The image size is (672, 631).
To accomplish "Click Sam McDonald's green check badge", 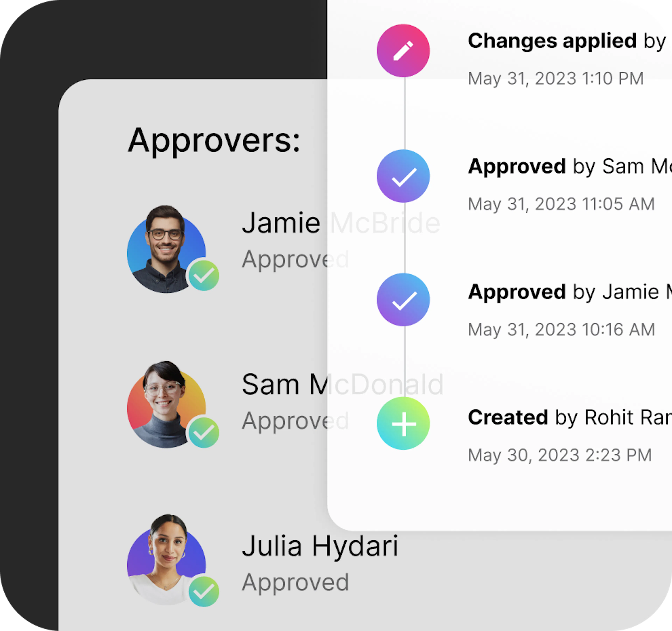I will tap(204, 433).
